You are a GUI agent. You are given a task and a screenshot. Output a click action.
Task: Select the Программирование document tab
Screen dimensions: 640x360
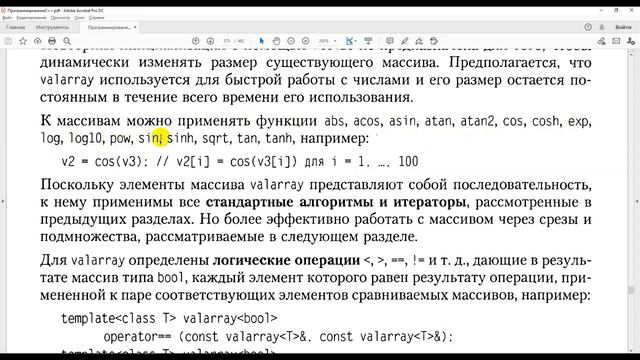click(x=109, y=27)
